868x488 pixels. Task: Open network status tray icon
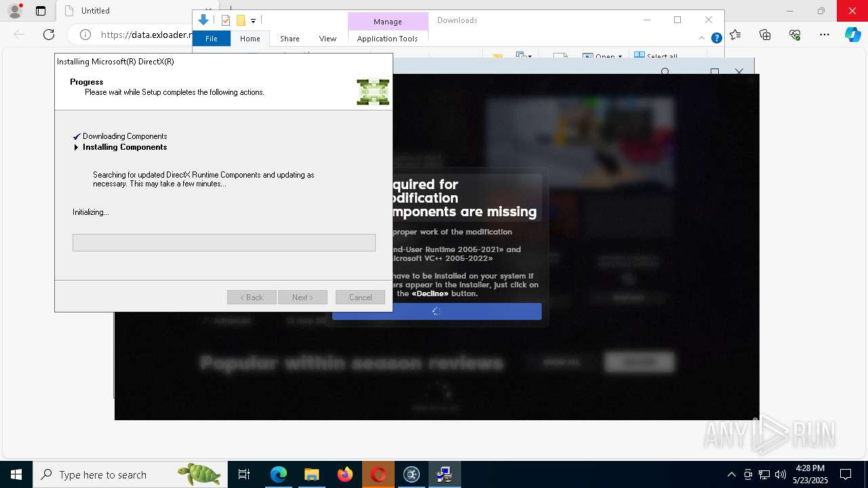point(764,474)
